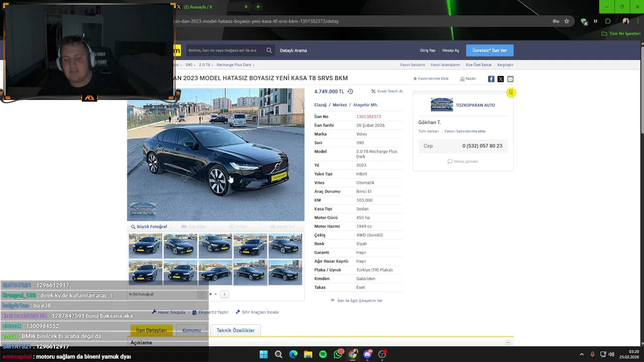The image size is (644, 362).
Task: Open new browser tab with plus button
Action: click(258, 7)
